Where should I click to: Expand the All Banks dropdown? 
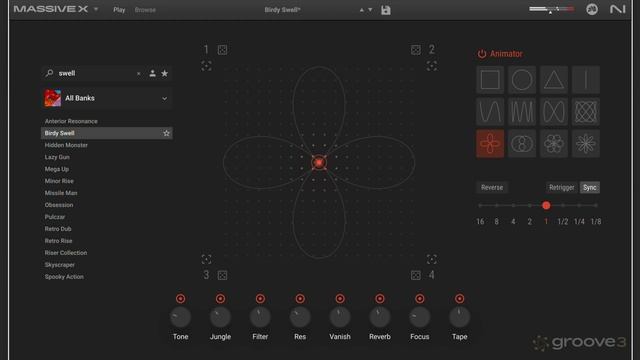click(x=164, y=98)
